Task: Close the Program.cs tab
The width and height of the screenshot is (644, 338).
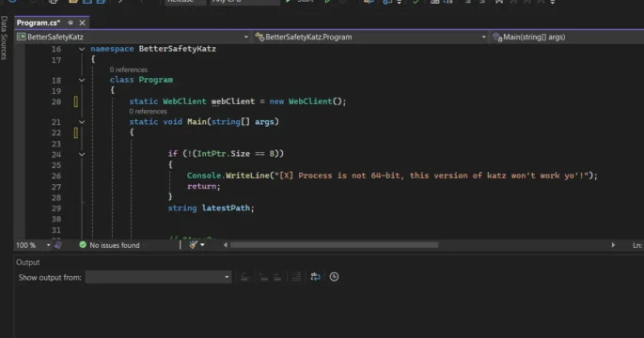Action: tap(82, 23)
